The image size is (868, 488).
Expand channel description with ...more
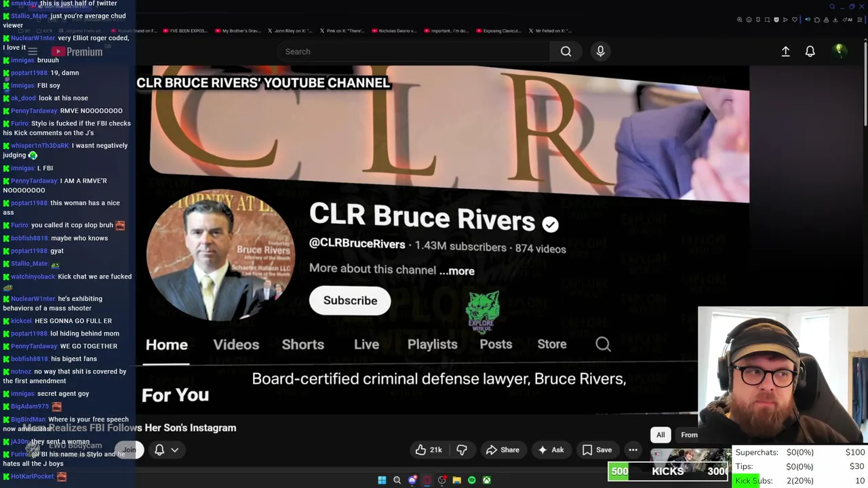pos(457,271)
